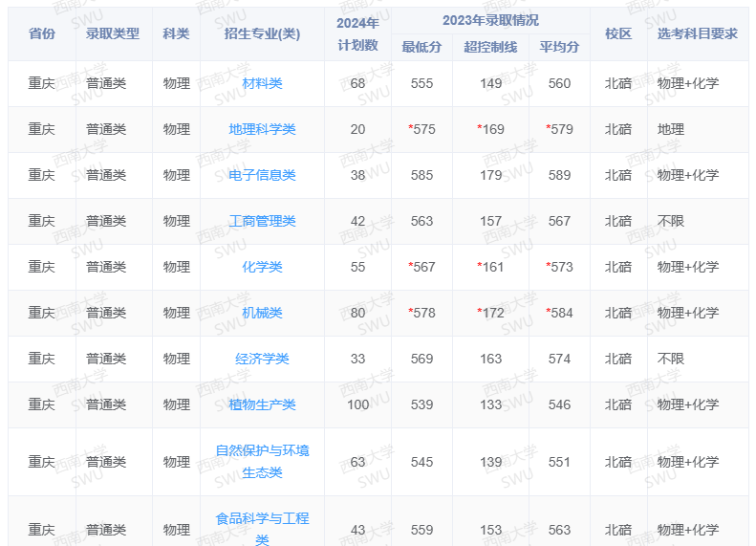Select 不限 in the 工商管理类 row
The height and width of the screenshot is (546, 756).
(671, 221)
